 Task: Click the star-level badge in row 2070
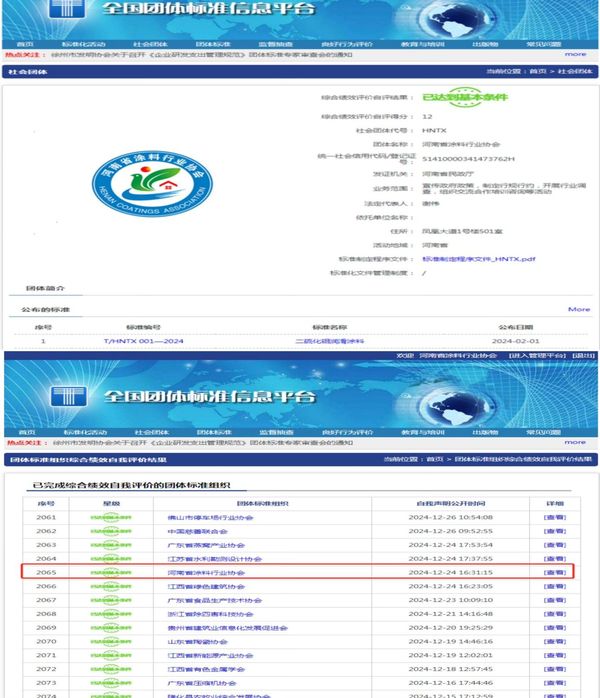point(111,641)
